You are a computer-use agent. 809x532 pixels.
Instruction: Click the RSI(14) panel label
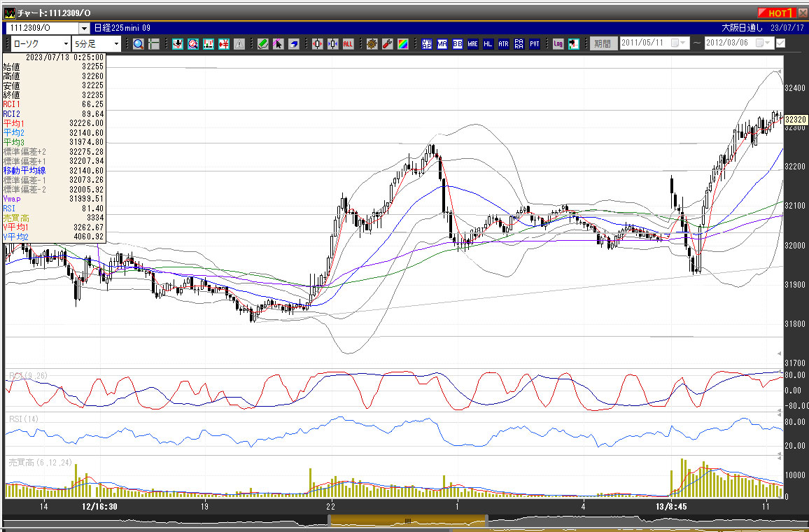[x=24, y=419]
